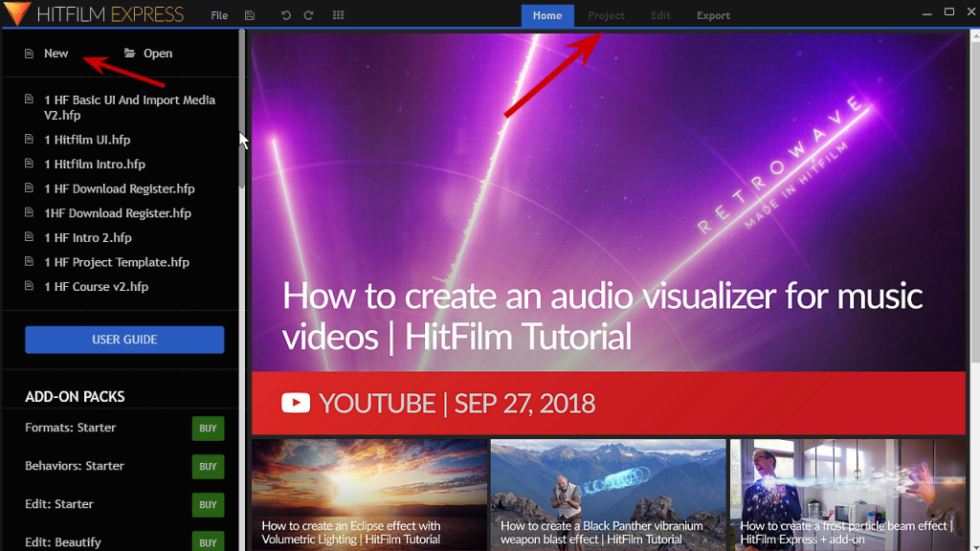Click the Behaviors: Starter add-on label

[x=75, y=466]
